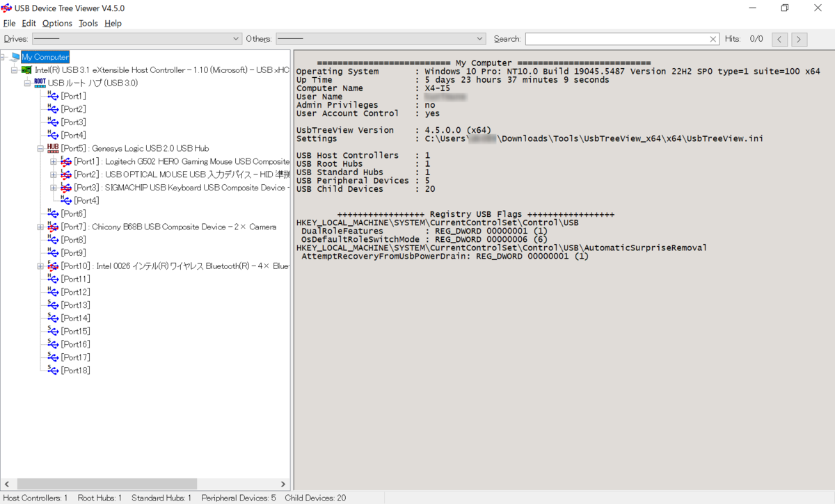Click the USB icon beside Port3 under root hub

click(x=53, y=122)
